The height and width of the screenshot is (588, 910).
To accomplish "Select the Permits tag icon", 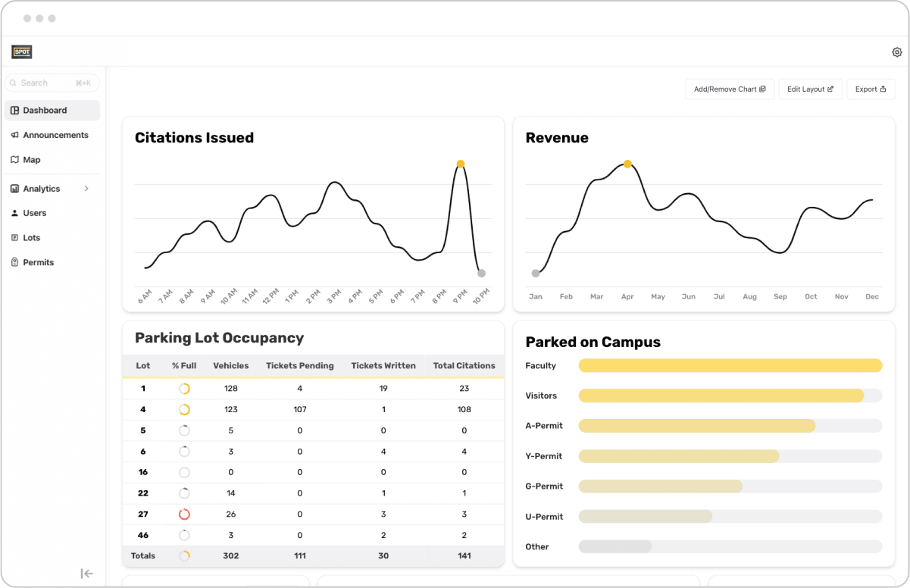I will [15, 262].
